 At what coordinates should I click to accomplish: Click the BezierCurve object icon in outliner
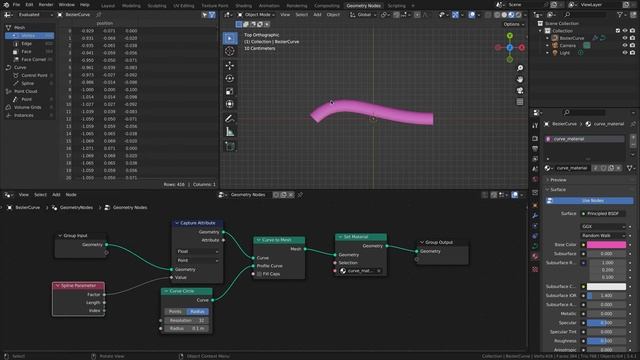point(555,38)
